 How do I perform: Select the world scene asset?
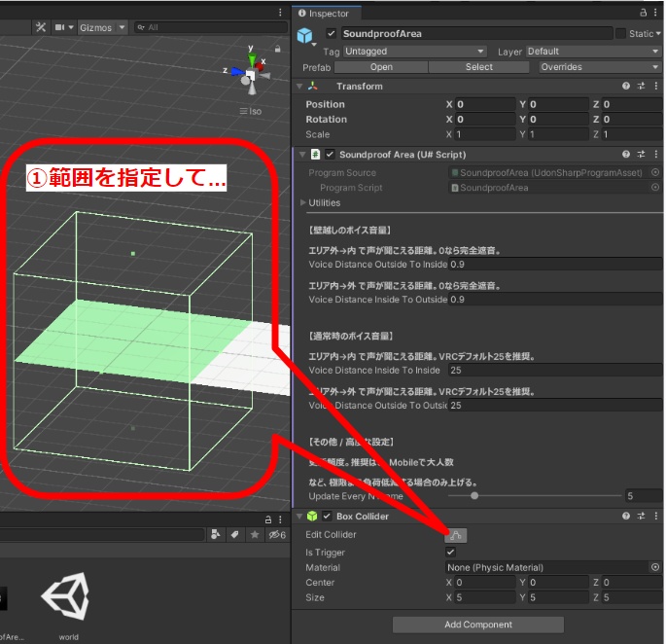click(67, 606)
